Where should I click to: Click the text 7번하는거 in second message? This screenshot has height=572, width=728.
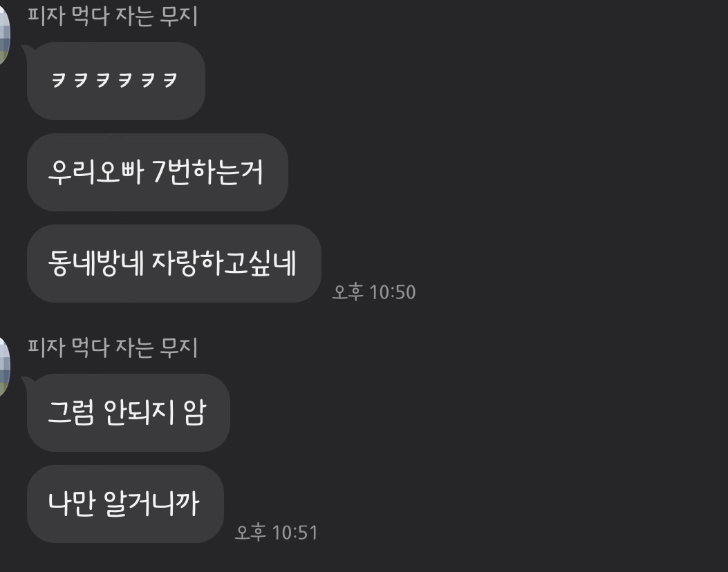tap(208, 171)
